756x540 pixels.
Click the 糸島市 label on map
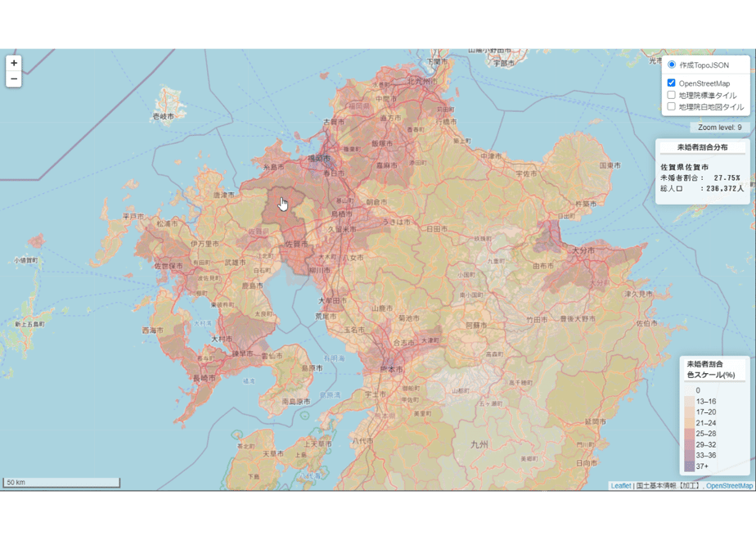click(x=273, y=167)
